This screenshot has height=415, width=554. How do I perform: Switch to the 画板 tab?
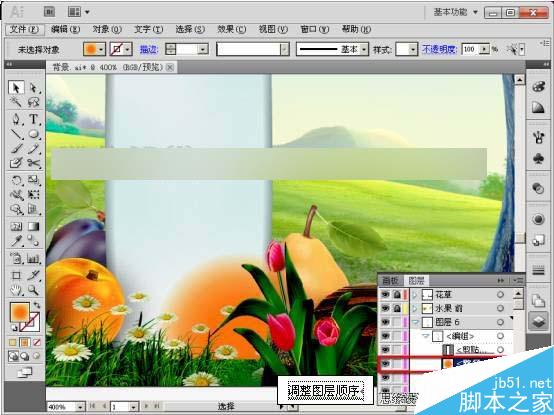(x=390, y=281)
